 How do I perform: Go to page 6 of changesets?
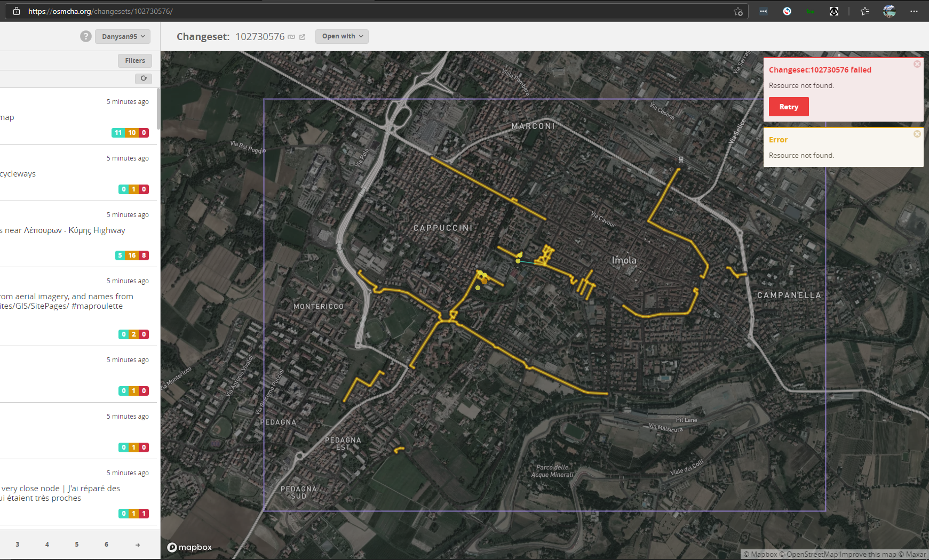point(106,545)
